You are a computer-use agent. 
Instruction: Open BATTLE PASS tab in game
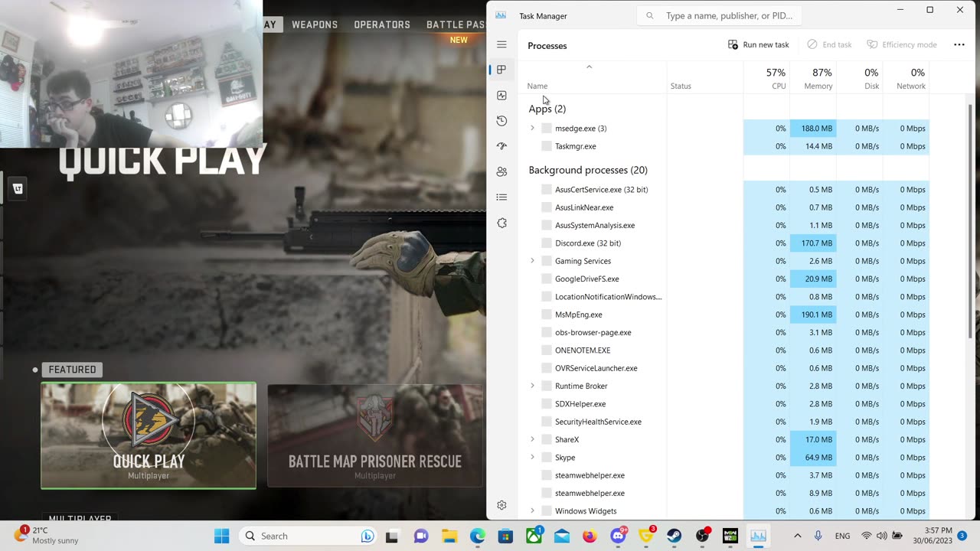coord(456,24)
